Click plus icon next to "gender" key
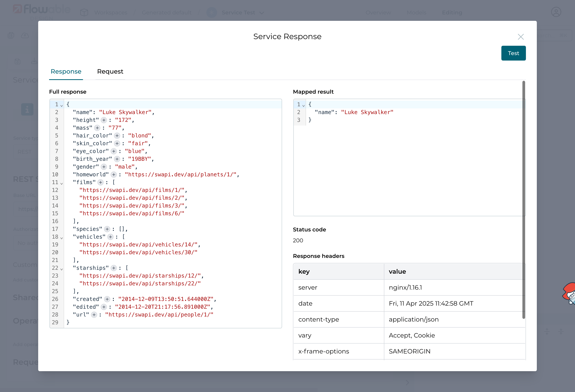 (104, 167)
